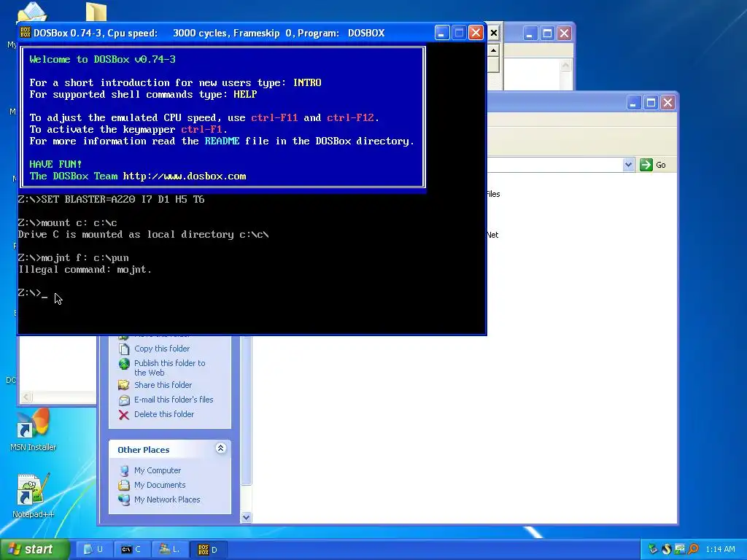Click the 'Delete this folder' link text
The image size is (747, 560).
point(164,414)
